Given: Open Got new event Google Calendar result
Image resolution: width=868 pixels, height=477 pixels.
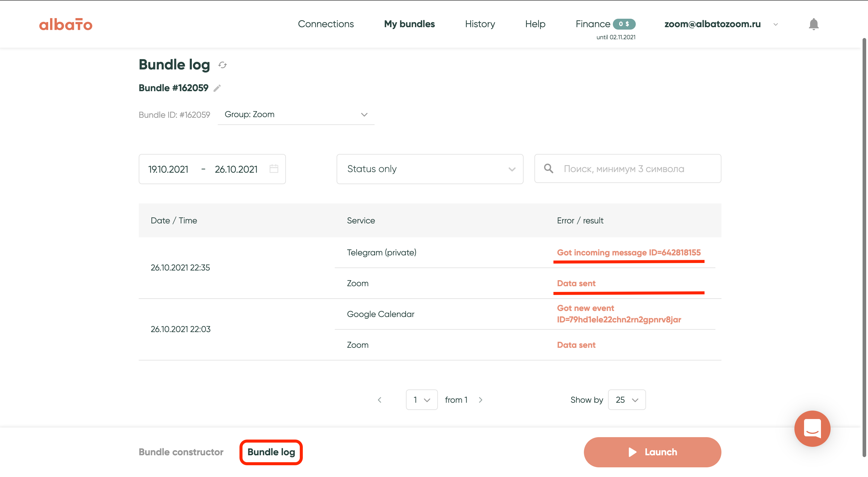Looking at the screenshot, I should [619, 314].
